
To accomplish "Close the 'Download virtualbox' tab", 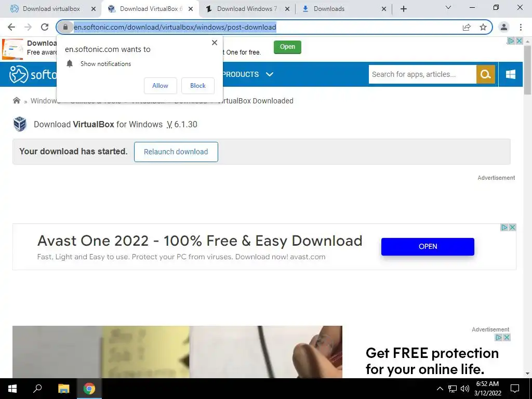I will [x=94, y=9].
